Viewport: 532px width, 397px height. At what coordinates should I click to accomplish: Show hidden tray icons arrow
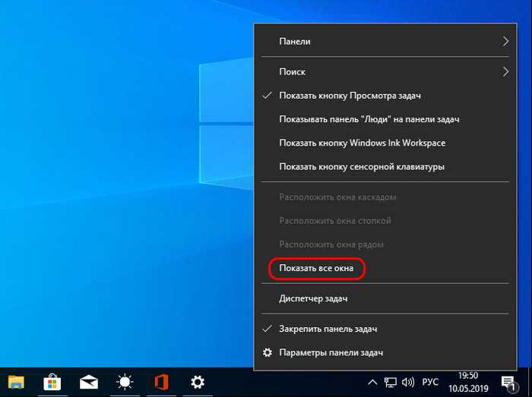coord(372,383)
